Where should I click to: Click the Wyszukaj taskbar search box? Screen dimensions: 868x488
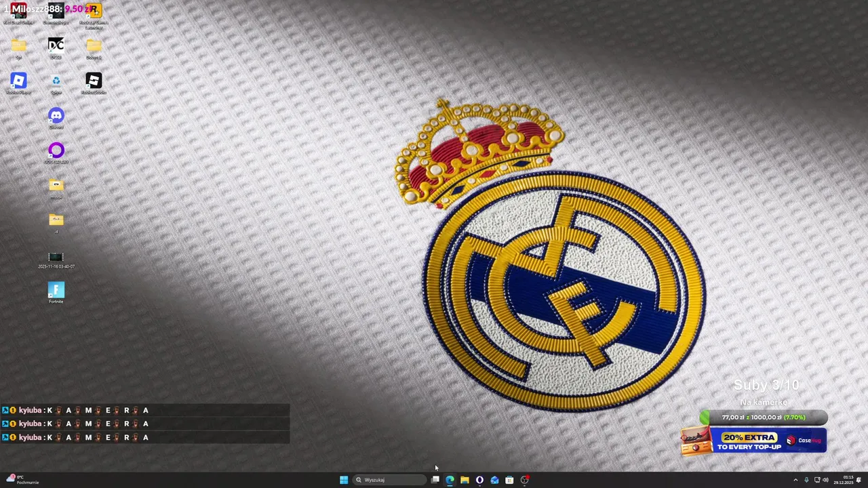click(x=389, y=480)
